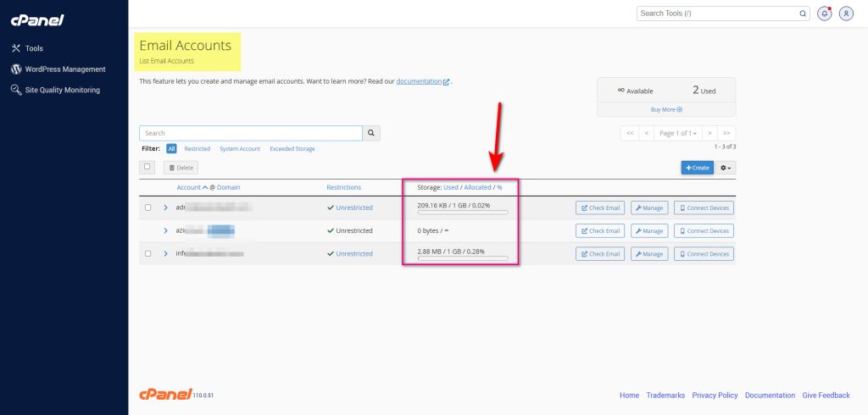Open the notifications bell
This screenshot has width=868, height=415.
click(825, 14)
